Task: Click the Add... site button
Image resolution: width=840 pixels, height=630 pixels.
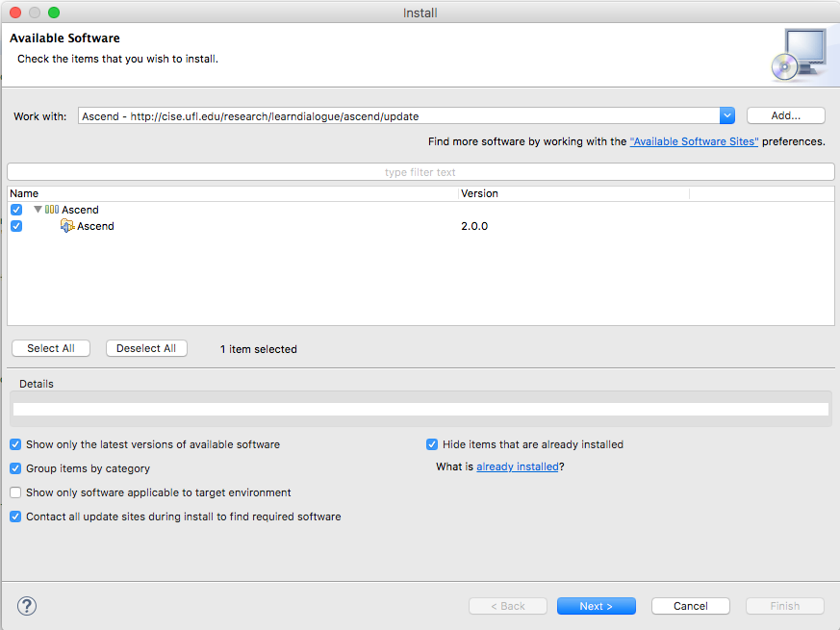Action: [785, 115]
